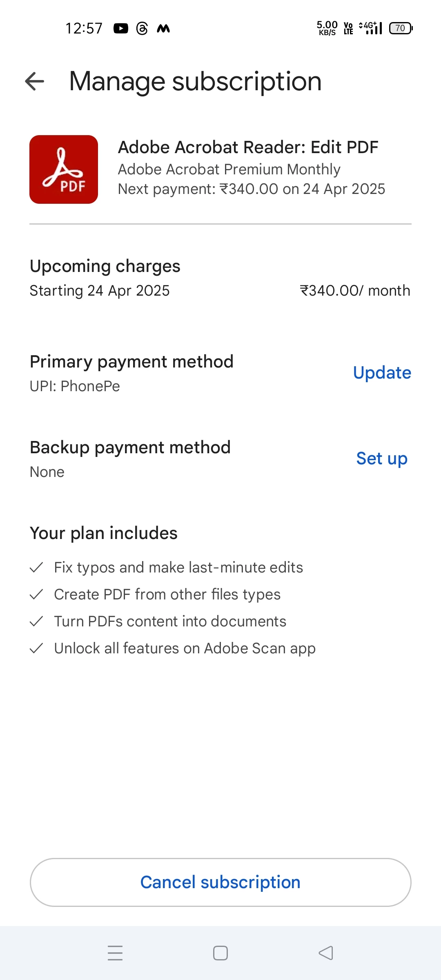Tap the Turn PDFs content into documents item
Viewport: 441px width, 980px height.
[170, 621]
